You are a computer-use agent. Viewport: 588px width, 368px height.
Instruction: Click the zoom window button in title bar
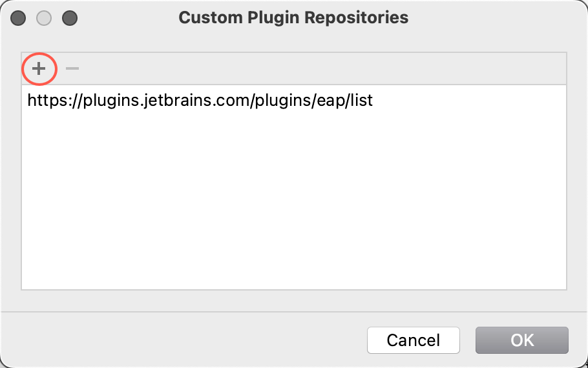click(70, 18)
